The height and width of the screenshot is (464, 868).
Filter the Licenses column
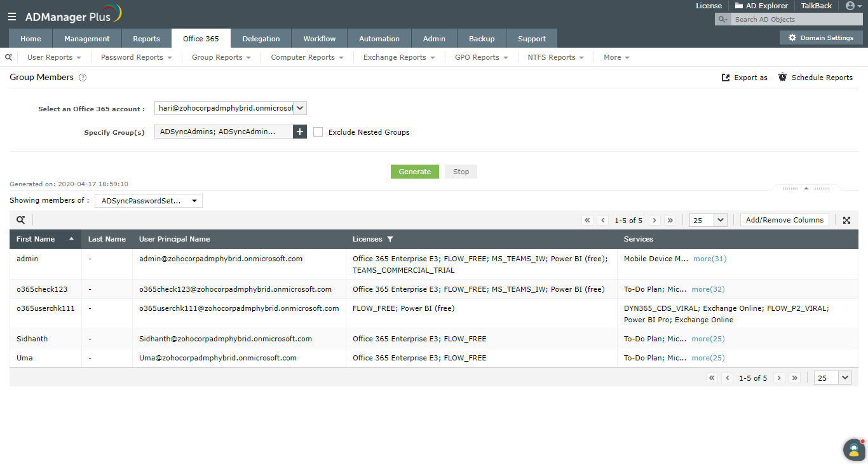coord(390,240)
